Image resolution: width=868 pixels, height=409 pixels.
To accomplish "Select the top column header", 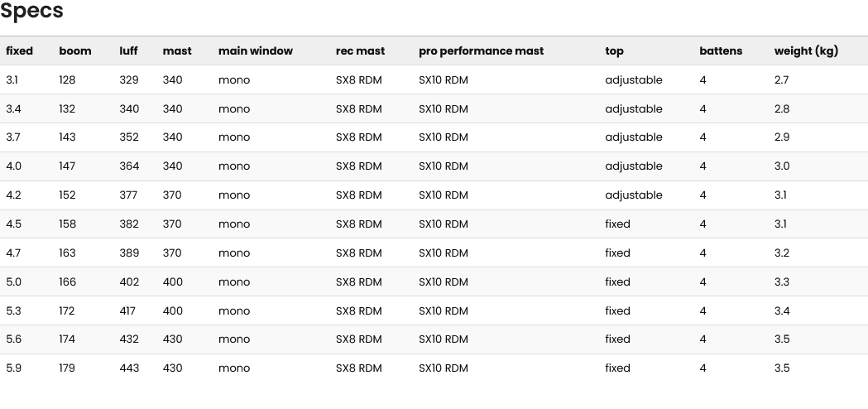I will click(615, 51).
